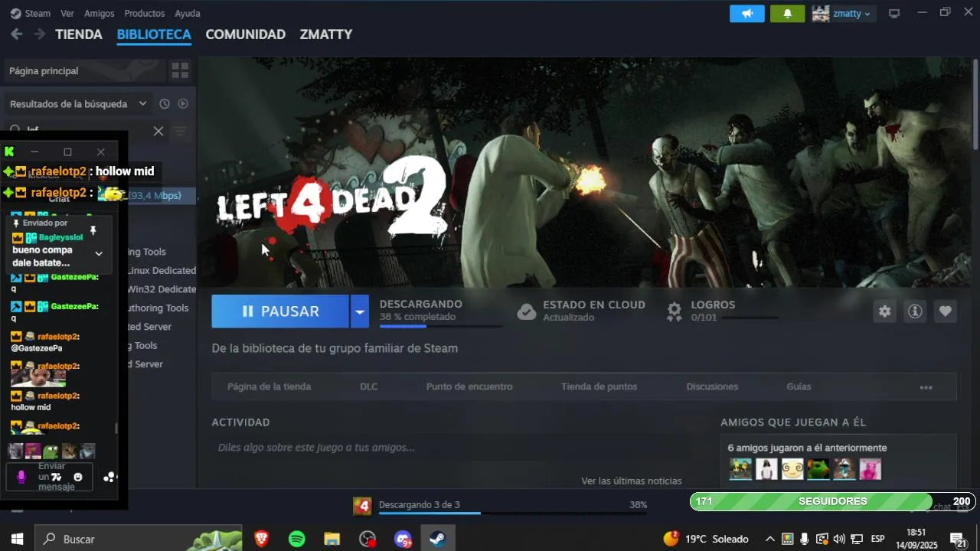Go back with the left arrow
The width and height of the screenshot is (980, 551).
pyautogui.click(x=17, y=34)
